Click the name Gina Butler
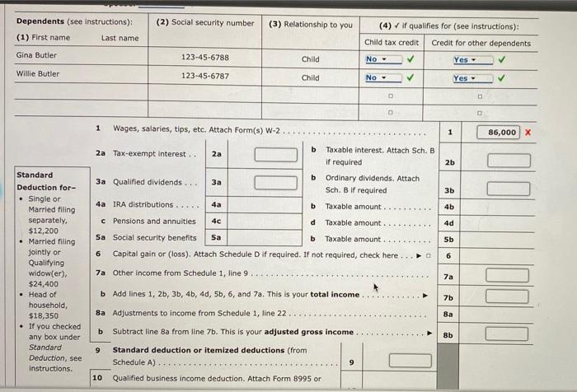 (36, 55)
